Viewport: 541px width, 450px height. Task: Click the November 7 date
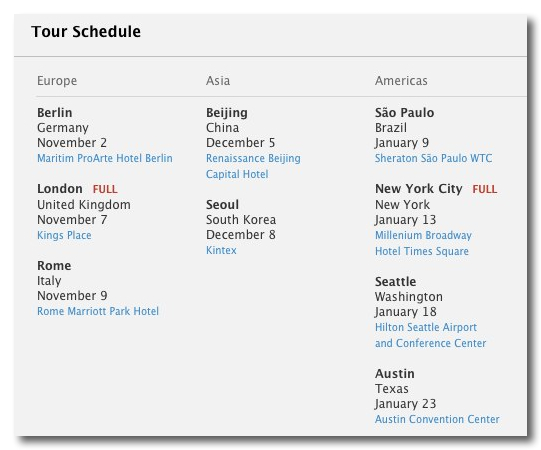72,220
